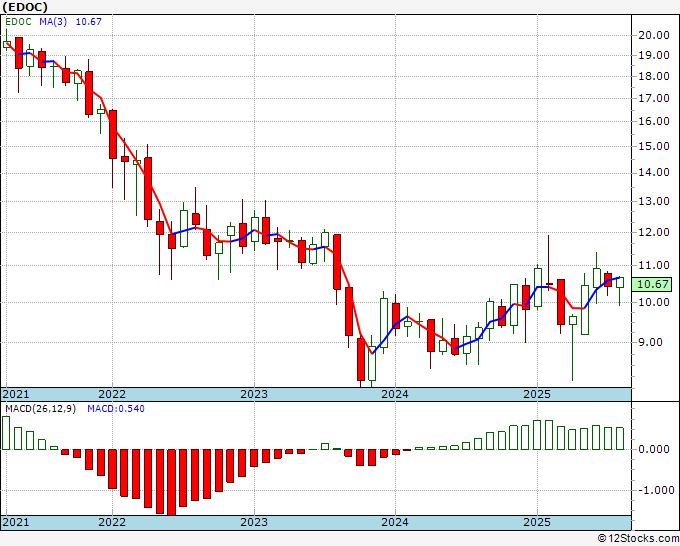Click the 2021 label on MACD timeline
Screen dimensions: 680x546
pos(16,522)
